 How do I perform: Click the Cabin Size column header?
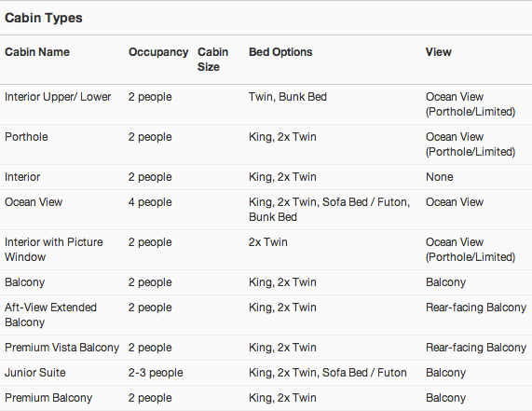[x=212, y=60]
